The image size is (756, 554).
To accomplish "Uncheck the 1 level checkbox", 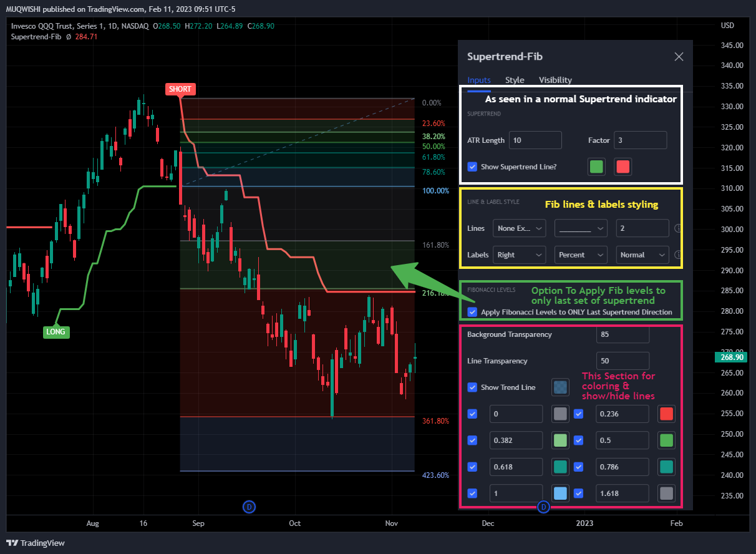I will pos(472,493).
